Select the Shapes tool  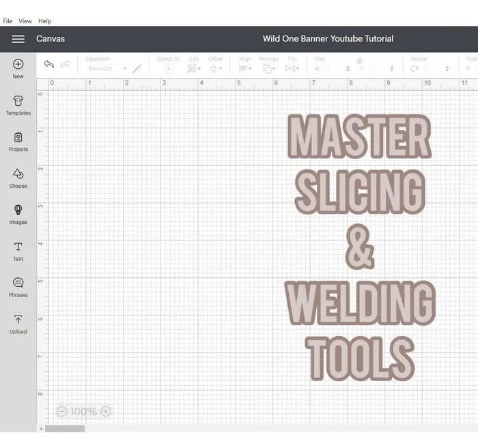[18, 173]
